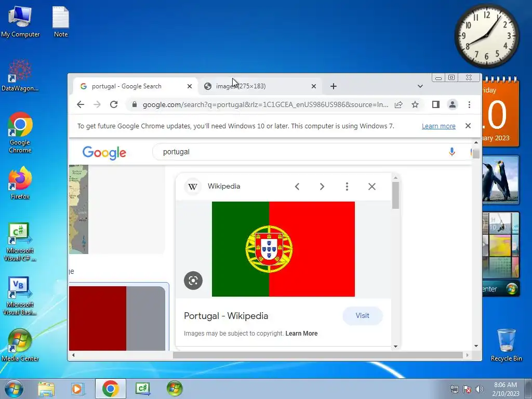Select Media Center desktop shortcut

[20, 345]
